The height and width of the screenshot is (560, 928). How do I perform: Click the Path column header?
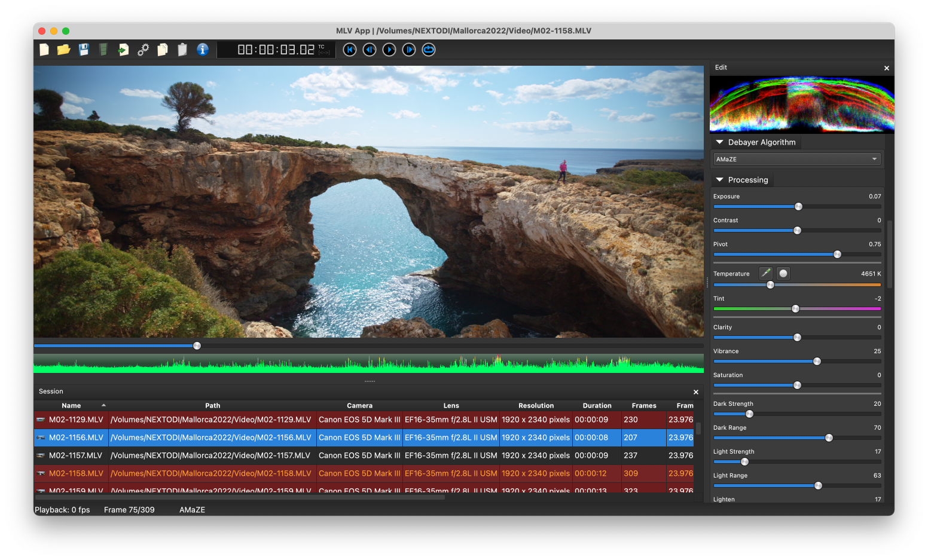tap(212, 405)
